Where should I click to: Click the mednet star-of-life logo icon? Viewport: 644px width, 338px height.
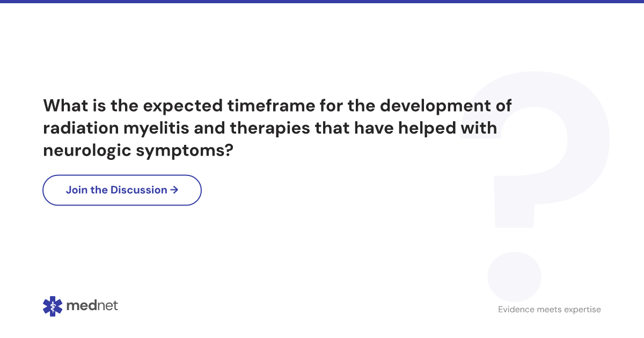53,306
